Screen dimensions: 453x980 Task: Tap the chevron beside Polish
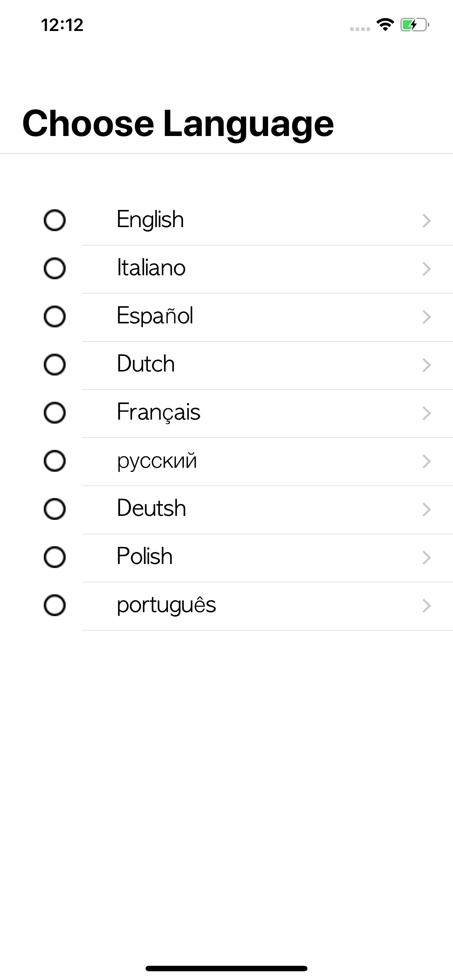[x=426, y=558]
